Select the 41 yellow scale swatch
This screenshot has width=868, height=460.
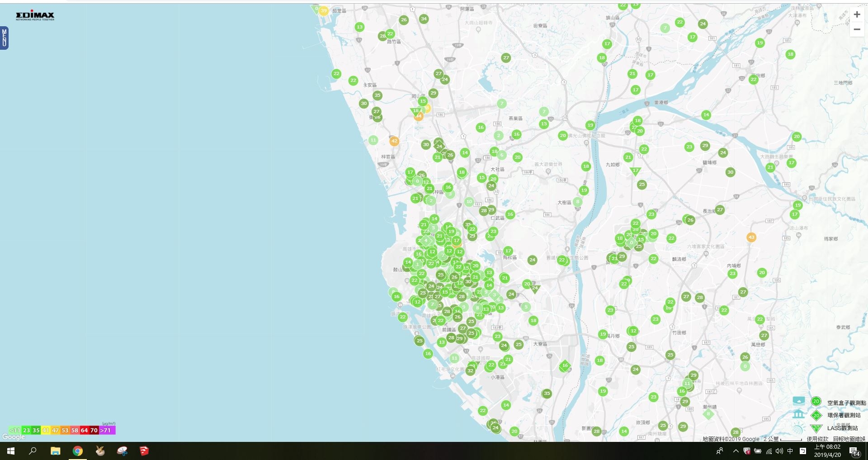(x=46, y=430)
